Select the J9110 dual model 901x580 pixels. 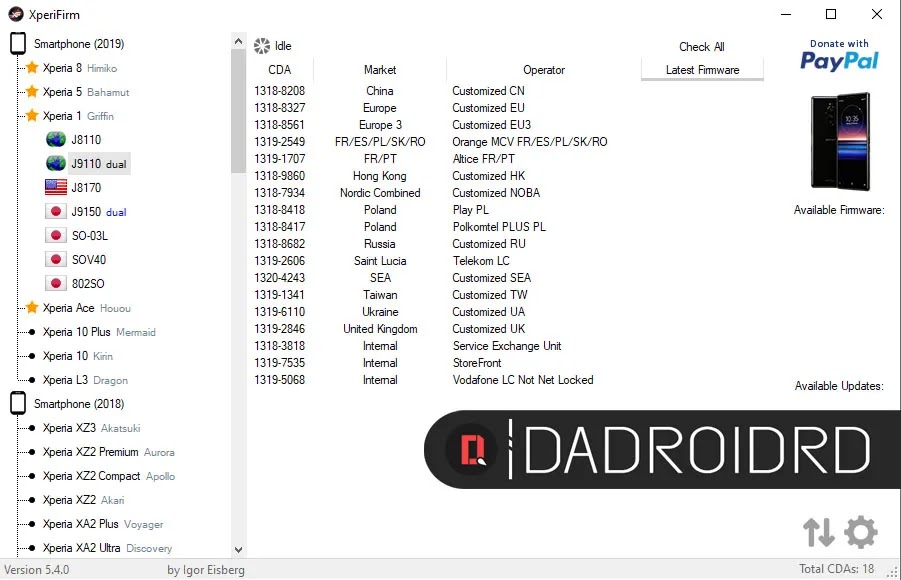coord(99,164)
